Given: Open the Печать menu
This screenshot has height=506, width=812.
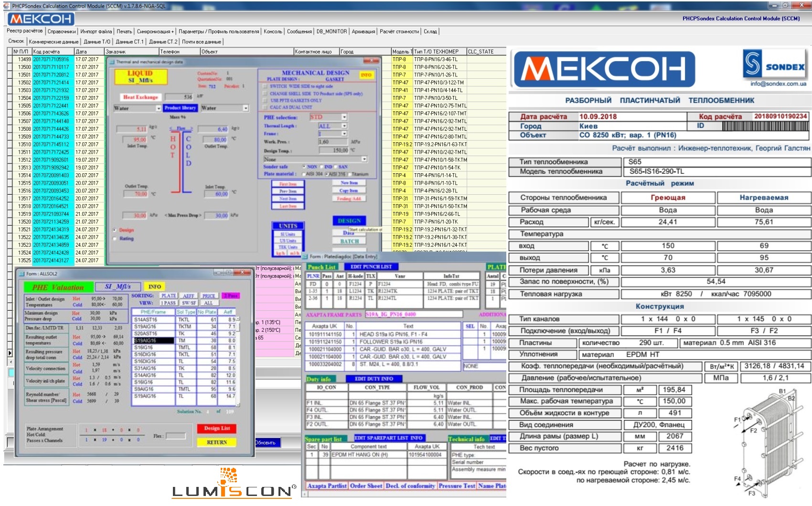Looking at the screenshot, I should coord(124,32).
